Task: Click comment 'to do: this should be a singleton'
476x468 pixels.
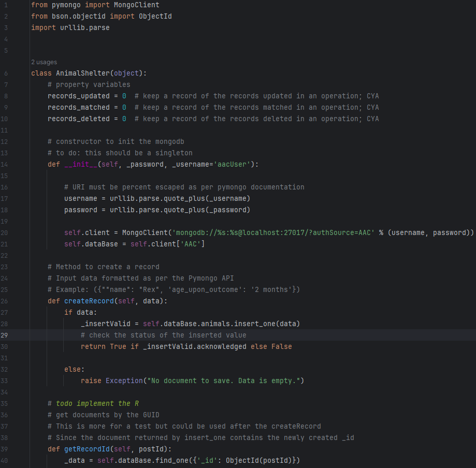Action: tap(120, 153)
